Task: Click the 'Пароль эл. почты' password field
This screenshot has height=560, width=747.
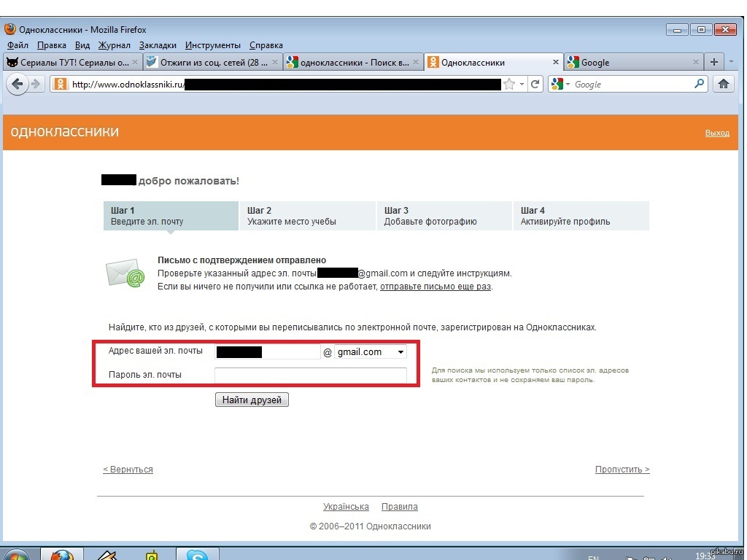Action: (x=311, y=376)
